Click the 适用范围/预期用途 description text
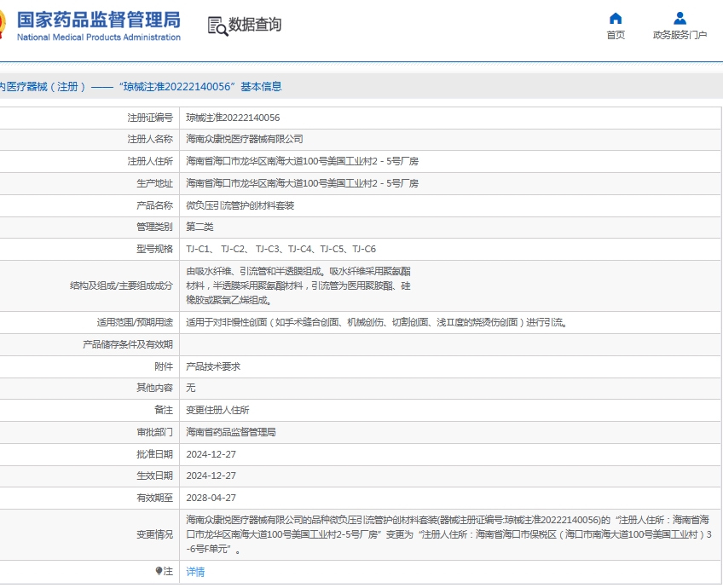Viewport: 723px width, 588px height. click(376, 323)
